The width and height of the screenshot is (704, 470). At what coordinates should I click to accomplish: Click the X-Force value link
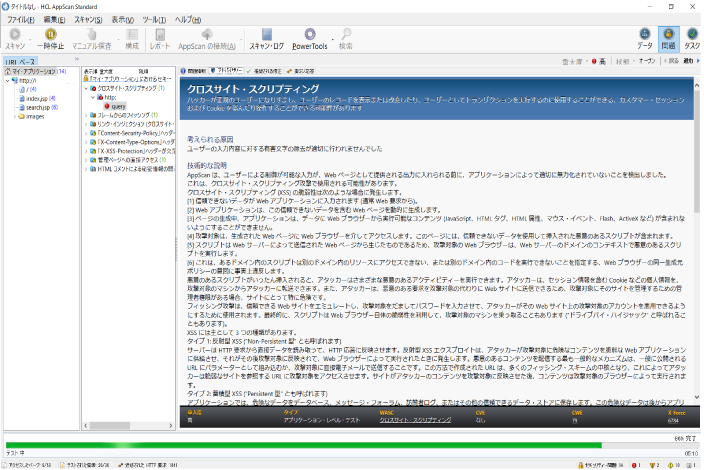[673, 421]
